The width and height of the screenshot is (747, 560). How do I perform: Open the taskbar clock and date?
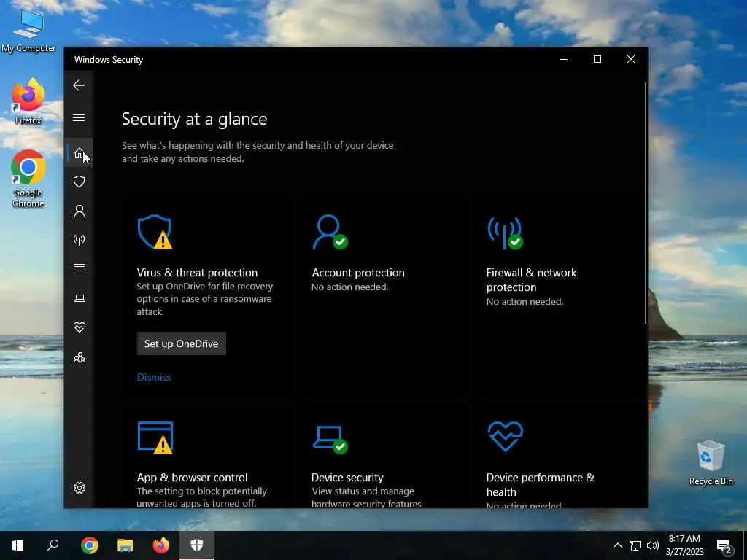684,545
